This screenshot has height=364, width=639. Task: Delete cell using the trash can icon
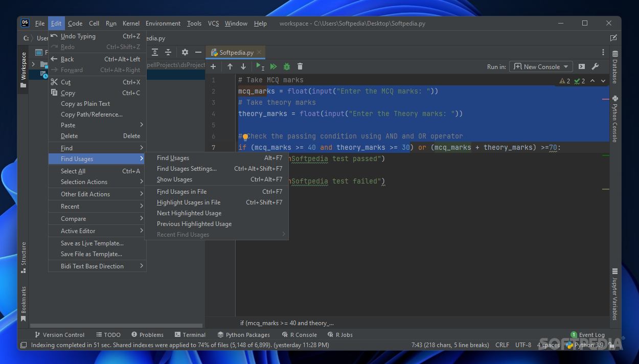(x=300, y=67)
